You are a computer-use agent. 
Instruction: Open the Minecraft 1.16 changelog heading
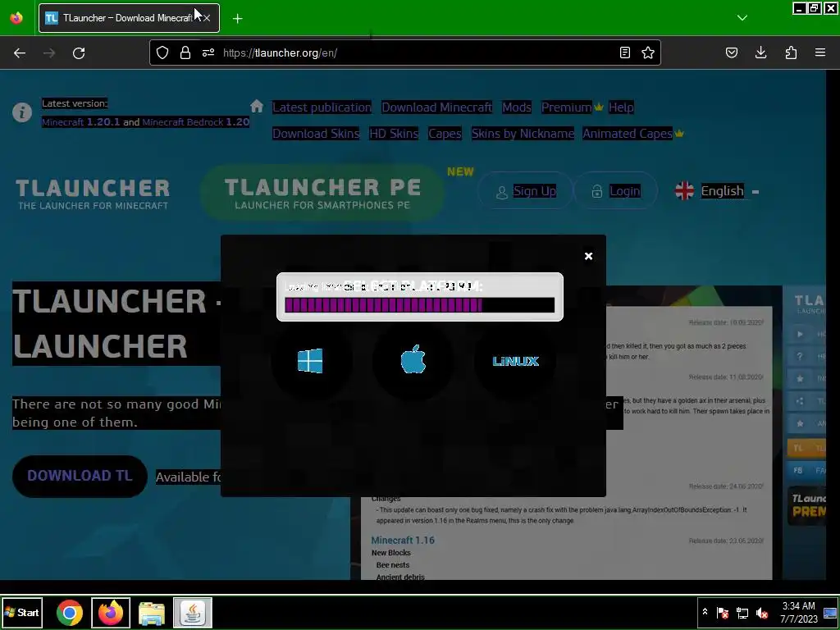pos(403,540)
